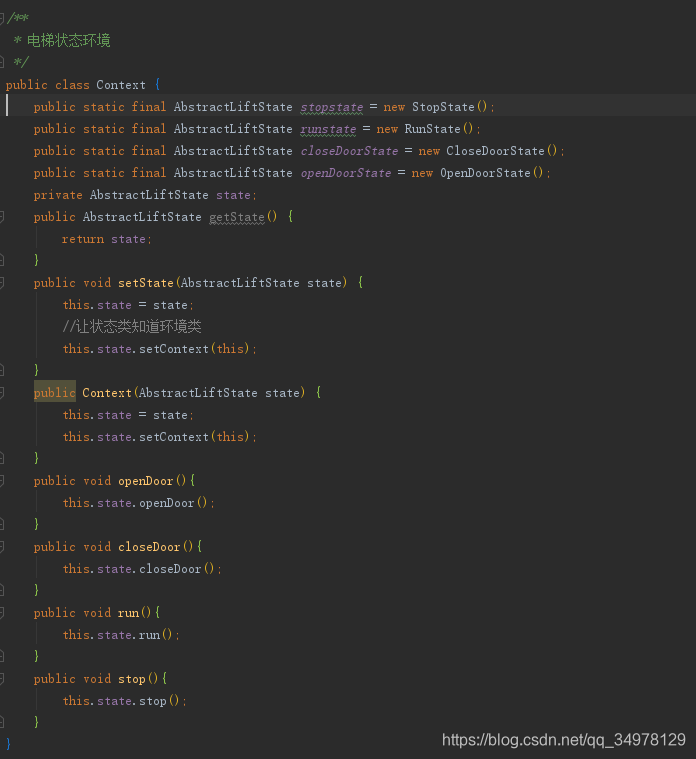696x759 pixels.
Task: Click 'state' in the return statement
Action: coord(128,239)
